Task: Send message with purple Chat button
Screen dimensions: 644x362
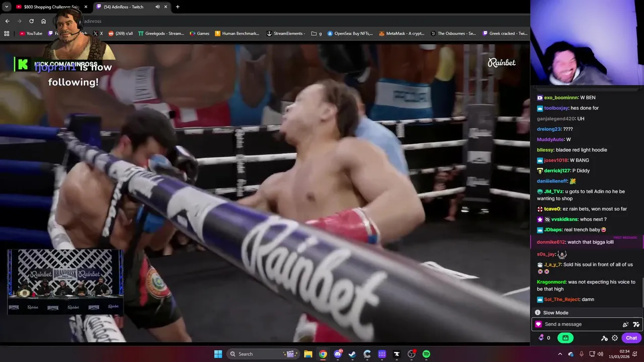Action: coord(631,338)
